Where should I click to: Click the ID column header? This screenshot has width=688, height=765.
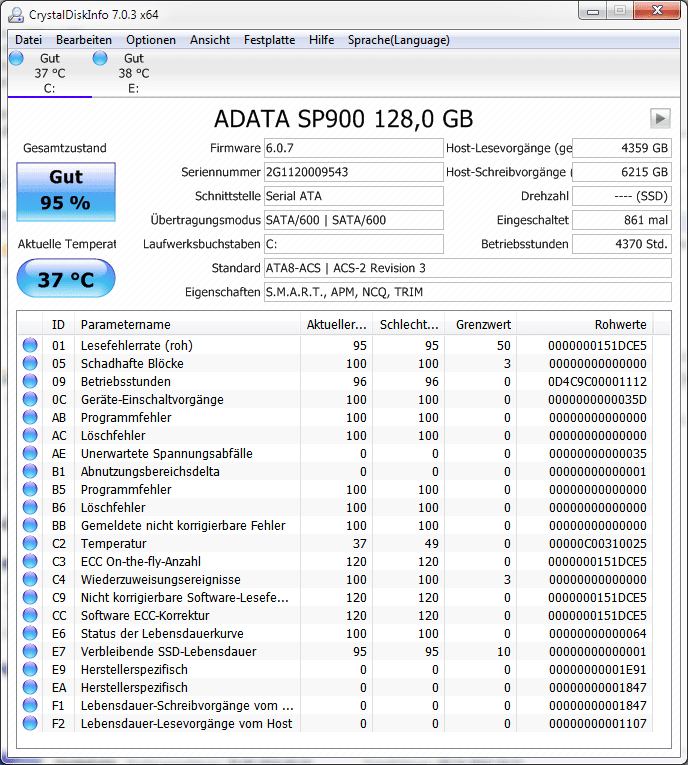pyautogui.click(x=58, y=324)
